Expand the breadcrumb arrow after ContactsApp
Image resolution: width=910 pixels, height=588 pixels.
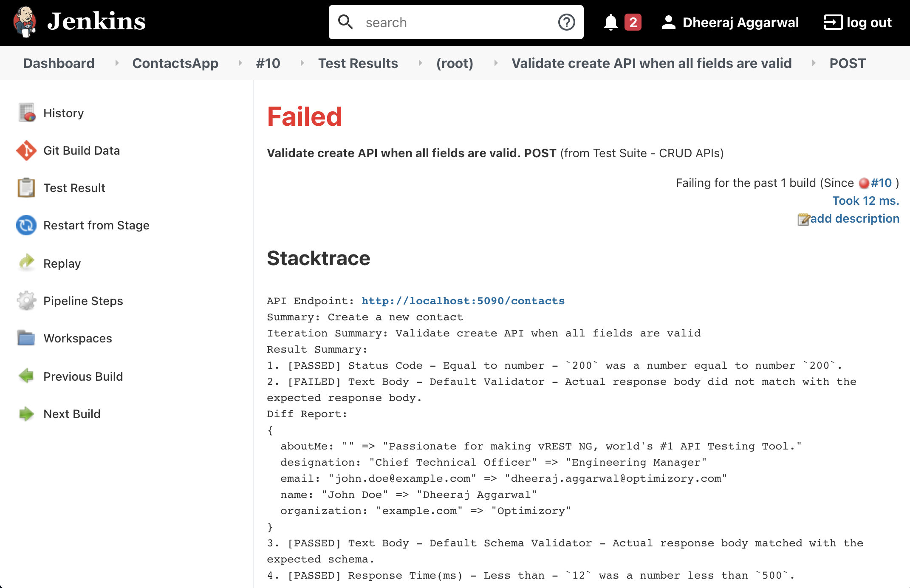240,63
